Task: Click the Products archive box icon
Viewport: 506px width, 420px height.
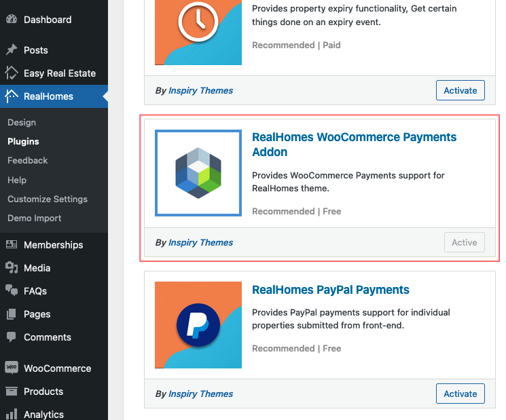Action: click(12, 391)
